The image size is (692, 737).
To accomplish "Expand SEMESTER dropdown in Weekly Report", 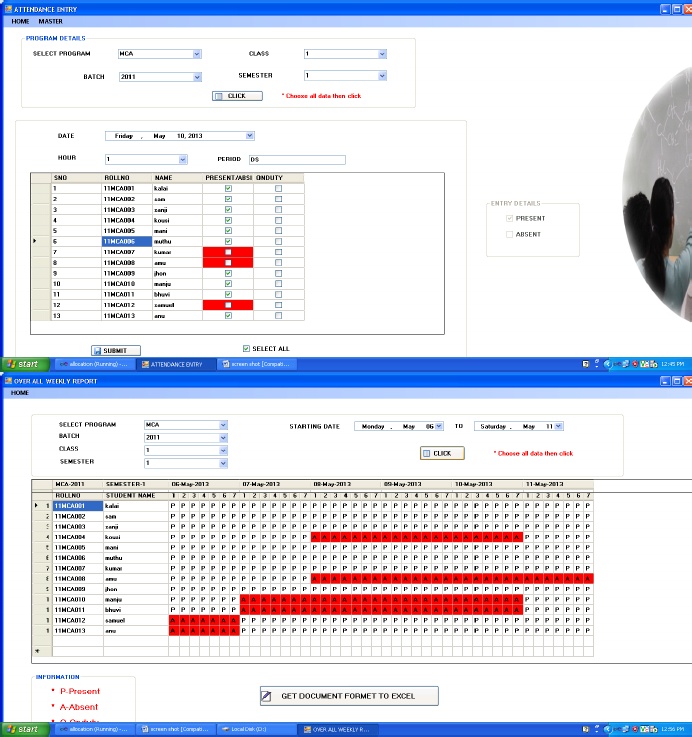I will coord(223,463).
